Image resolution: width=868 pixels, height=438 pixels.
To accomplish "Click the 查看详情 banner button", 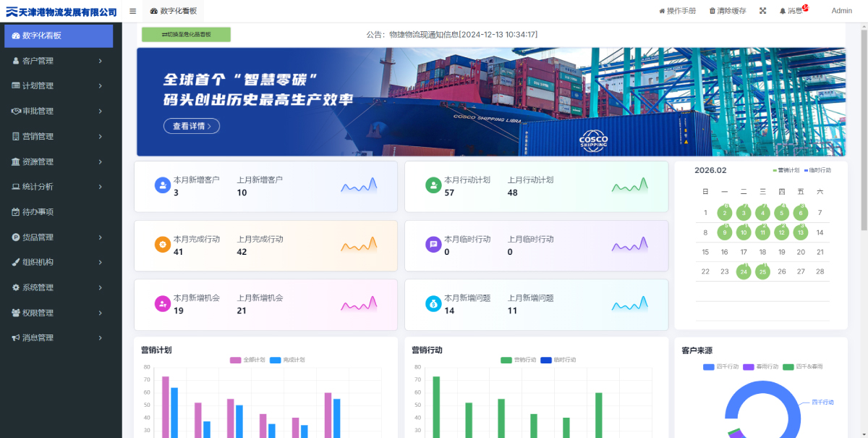I will pyautogui.click(x=191, y=126).
